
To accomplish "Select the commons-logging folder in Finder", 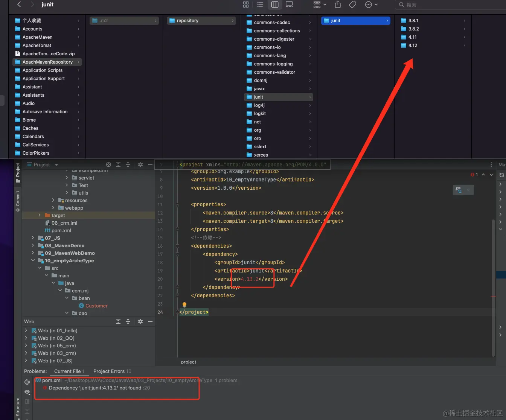I will point(279,64).
